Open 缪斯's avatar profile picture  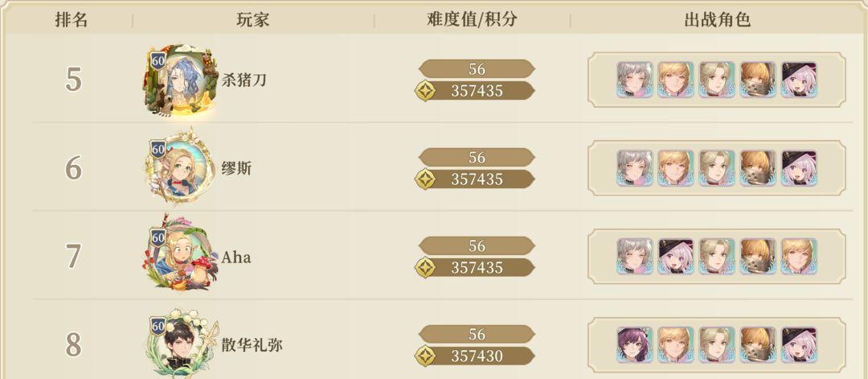coord(182,169)
